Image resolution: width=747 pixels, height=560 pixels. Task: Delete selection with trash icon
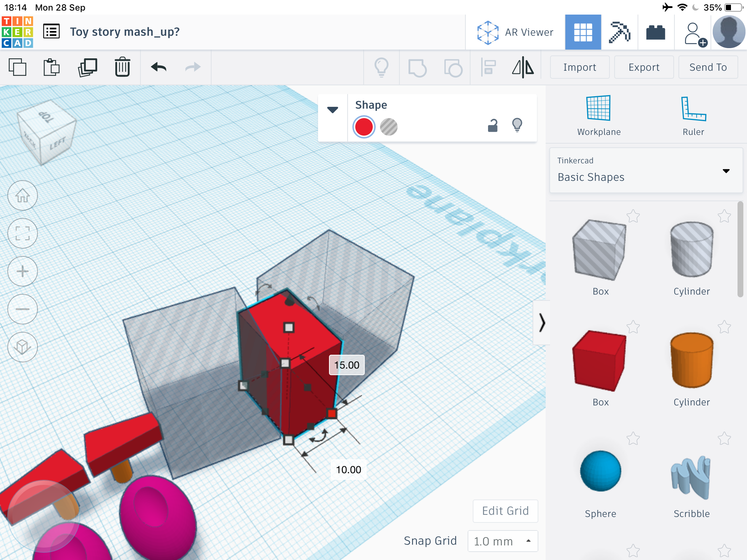pyautogui.click(x=123, y=67)
